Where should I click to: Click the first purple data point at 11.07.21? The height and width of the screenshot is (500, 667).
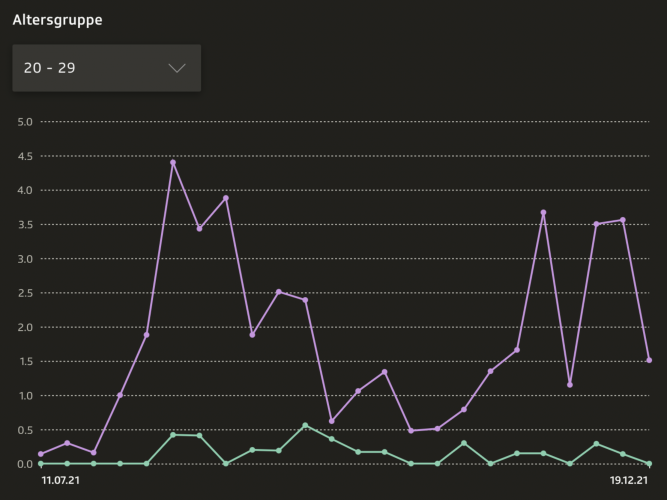click(x=41, y=454)
